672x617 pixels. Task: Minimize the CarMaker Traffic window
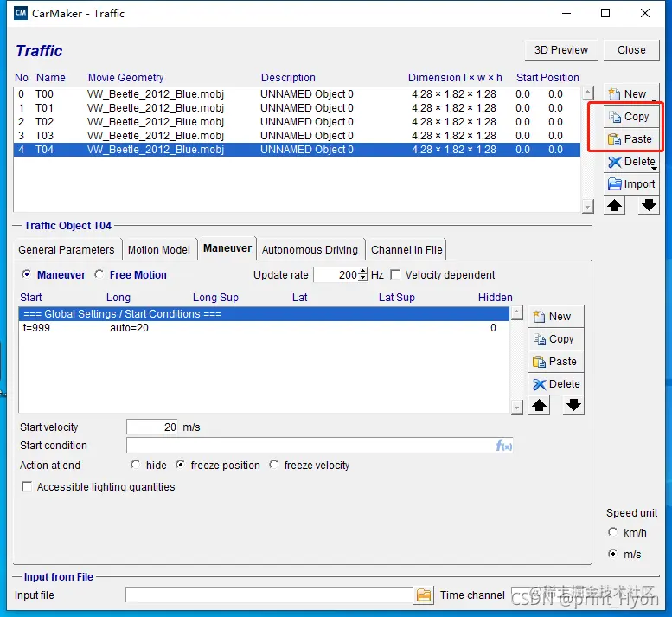click(x=566, y=13)
